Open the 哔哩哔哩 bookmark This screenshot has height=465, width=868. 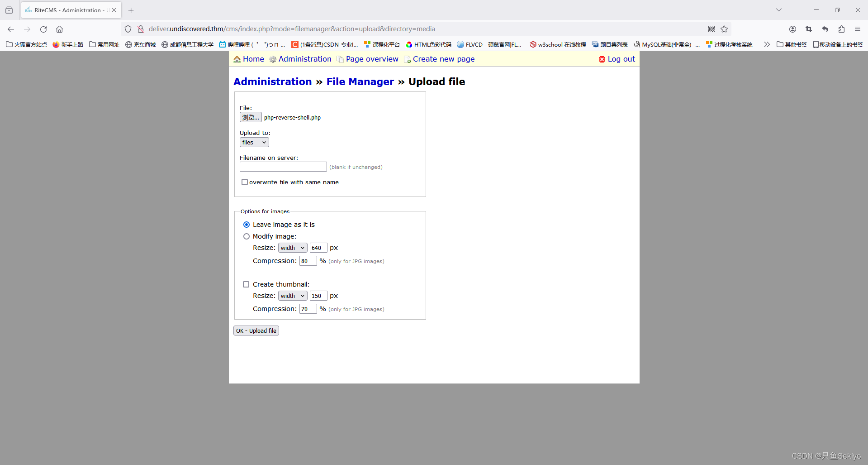tap(252, 44)
